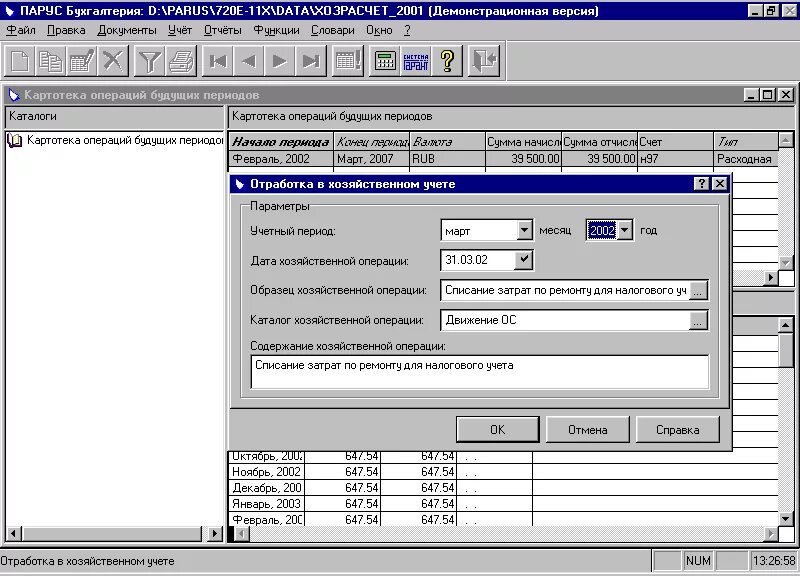Click the Расходная type cell
Image resolution: width=800 pixels, height=576 pixels.
(746, 159)
